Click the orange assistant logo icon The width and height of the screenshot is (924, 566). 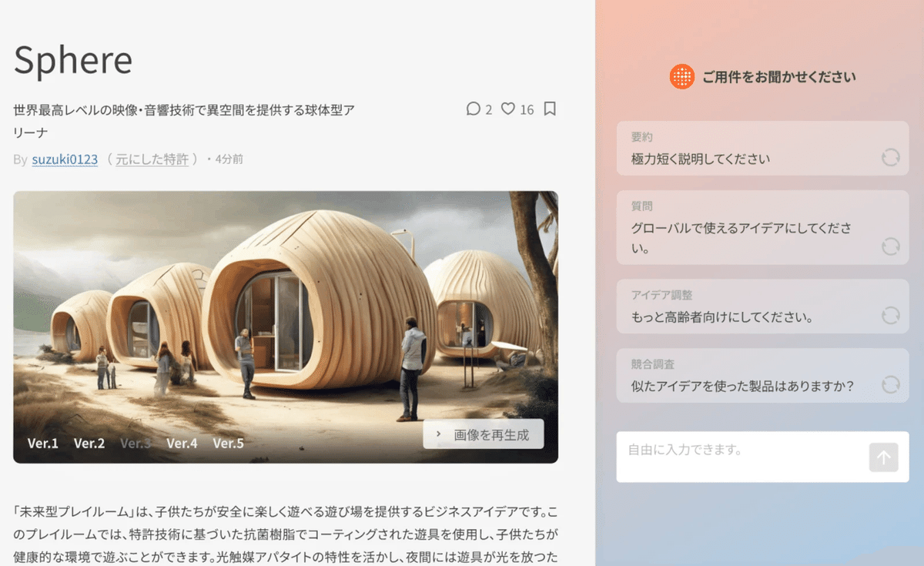681,76
